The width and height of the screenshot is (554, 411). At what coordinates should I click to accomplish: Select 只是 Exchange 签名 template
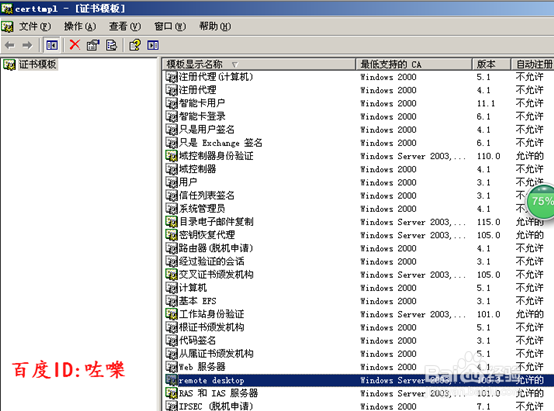coord(221,143)
